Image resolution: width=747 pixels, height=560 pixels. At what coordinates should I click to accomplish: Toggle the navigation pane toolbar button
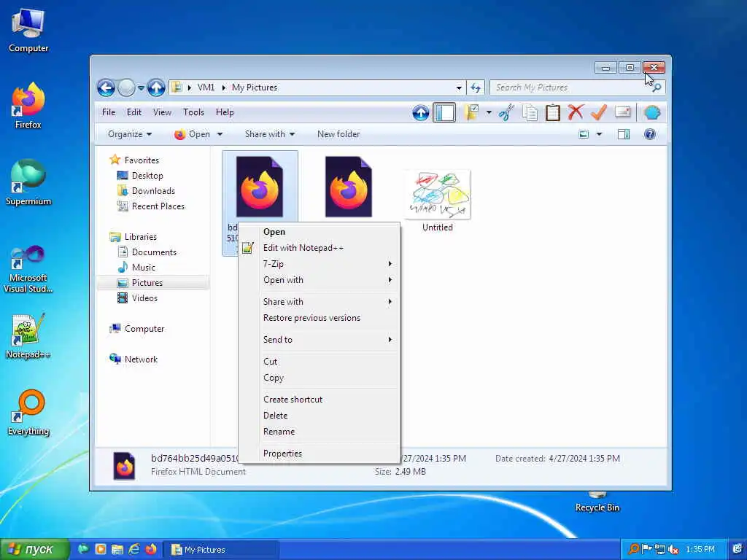pyautogui.click(x=444, y=113)
